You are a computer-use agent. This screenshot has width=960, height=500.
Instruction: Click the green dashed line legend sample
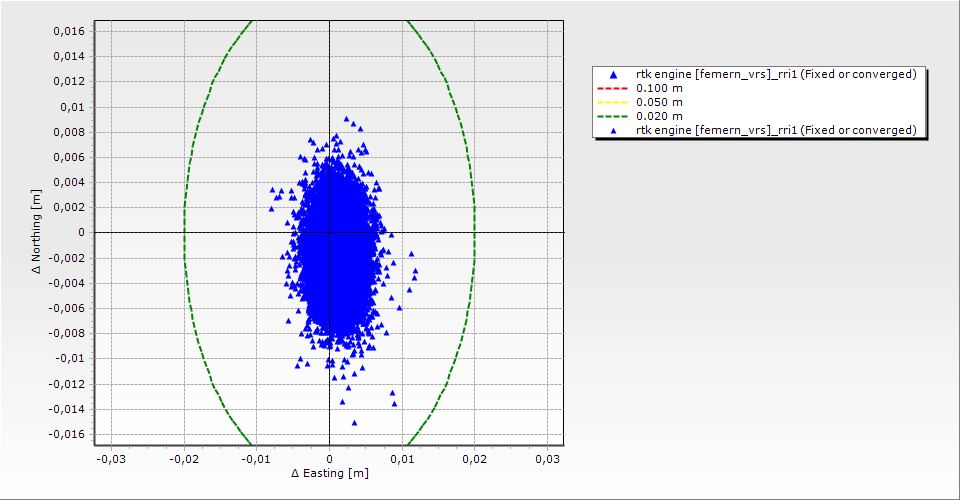coord(613,116)
